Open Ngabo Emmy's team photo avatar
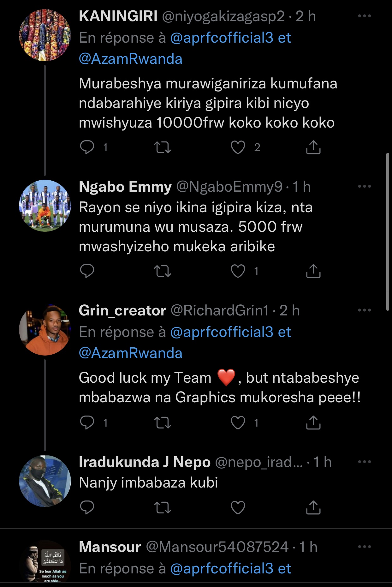Viewport: 392px width, 587px height. [45, 206]
